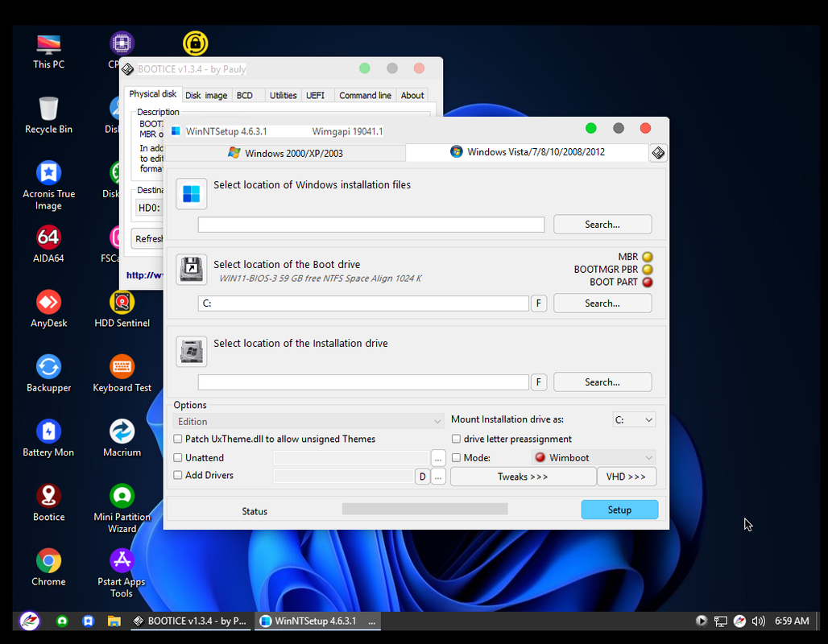
Task: Launch Acronis True Image icon
Action: [x=48, y=185]
